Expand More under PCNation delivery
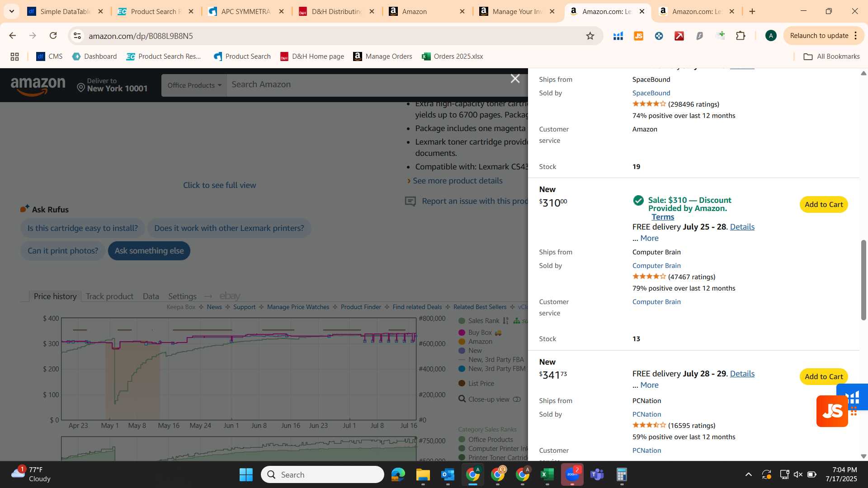This screenshot has width=868, height=488. point(649,385)
